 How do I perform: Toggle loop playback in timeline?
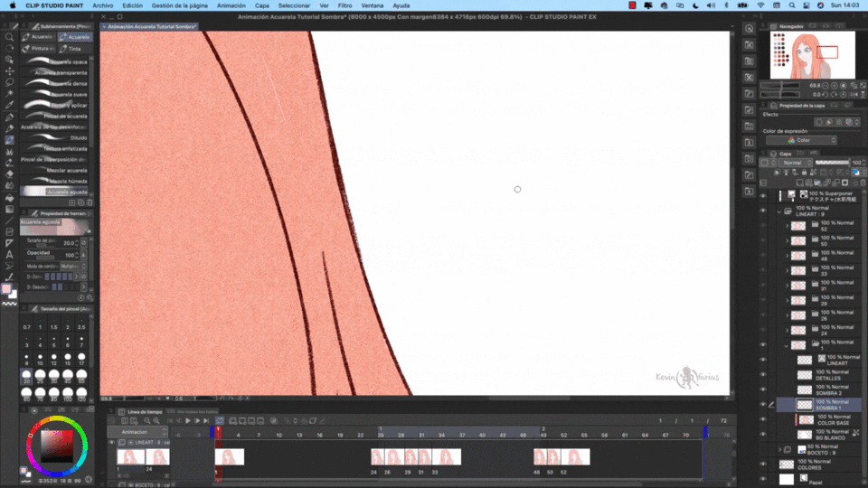tap(220, 421)
